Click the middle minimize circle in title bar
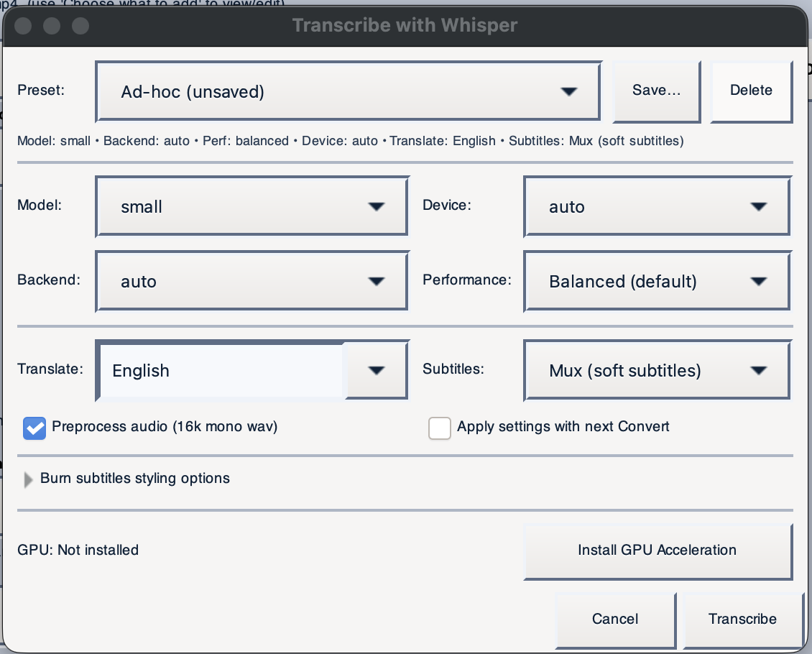812x654 pixels. pos(52,26)
